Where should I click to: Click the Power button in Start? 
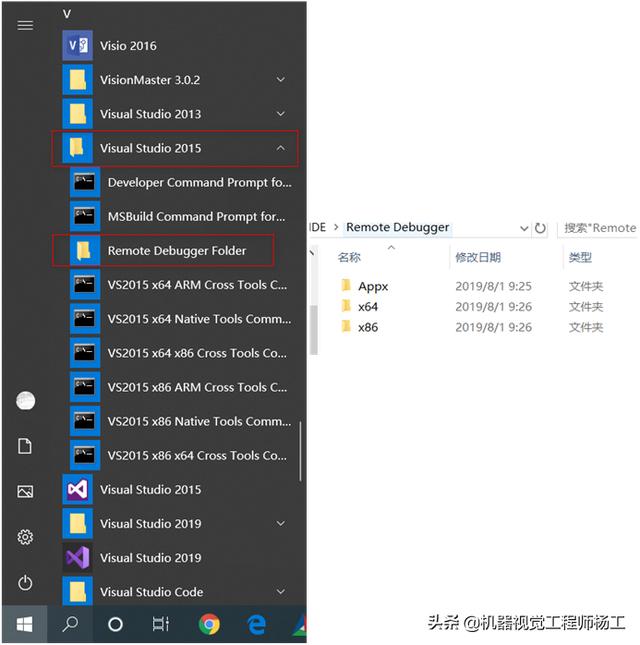[25, 582]
